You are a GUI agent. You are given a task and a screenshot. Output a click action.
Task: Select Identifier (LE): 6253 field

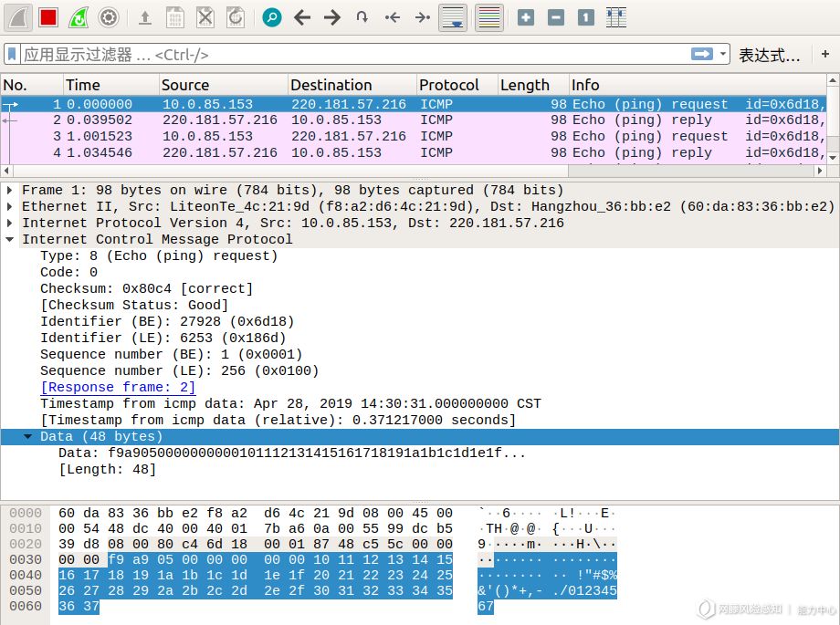163,338
